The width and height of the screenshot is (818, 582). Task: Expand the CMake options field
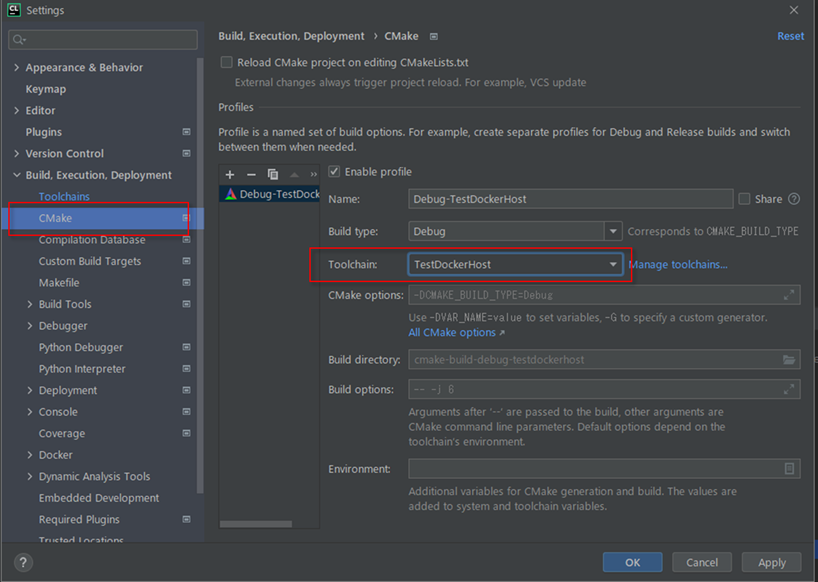pos(789,295)
